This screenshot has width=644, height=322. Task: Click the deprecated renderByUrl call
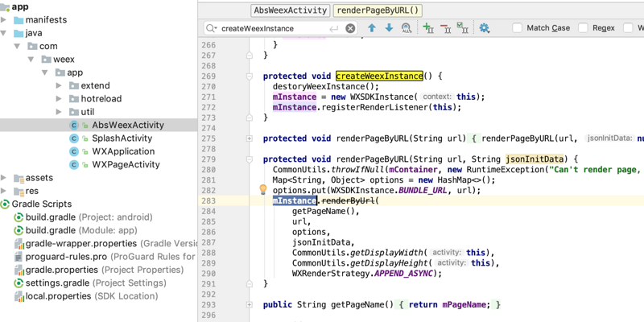(x=348, y=200)
